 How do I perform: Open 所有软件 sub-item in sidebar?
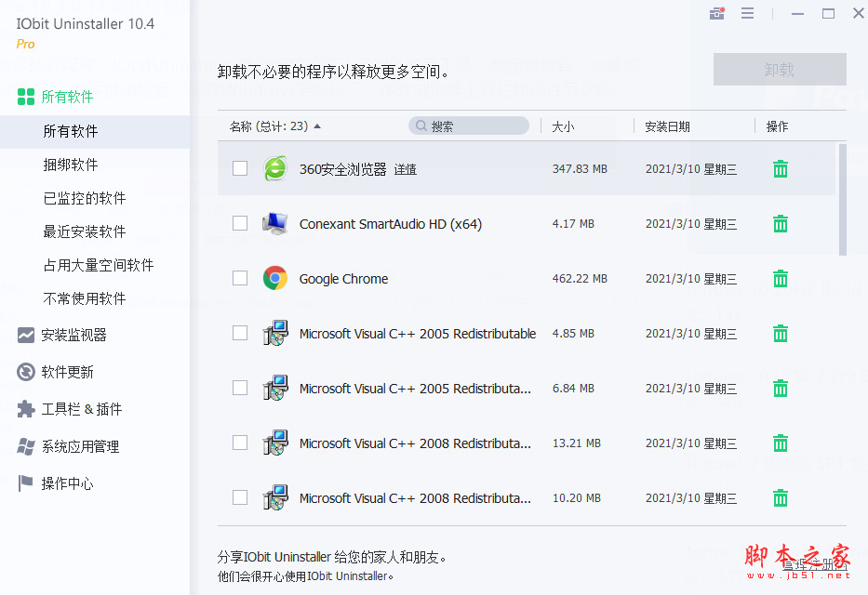click(x=95, y=132)
